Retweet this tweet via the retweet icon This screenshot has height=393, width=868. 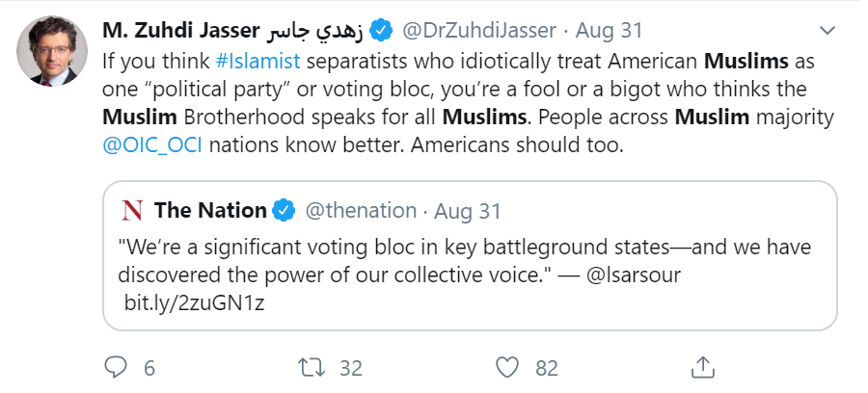pos(312,366)
